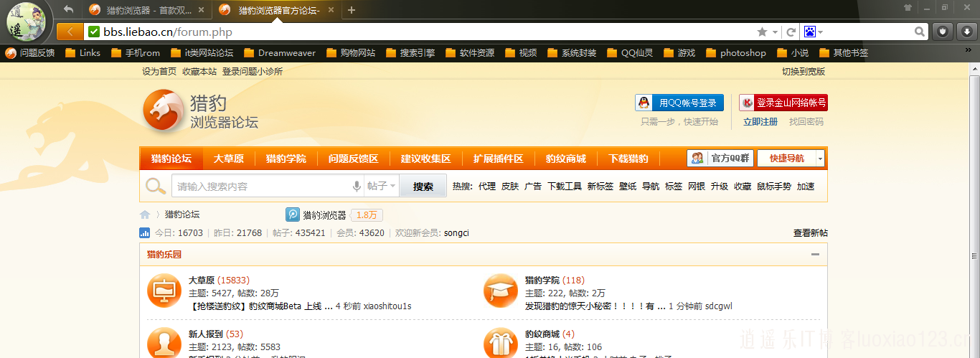Click the 猎豹浏览器论坛 logo

[200, 111]
